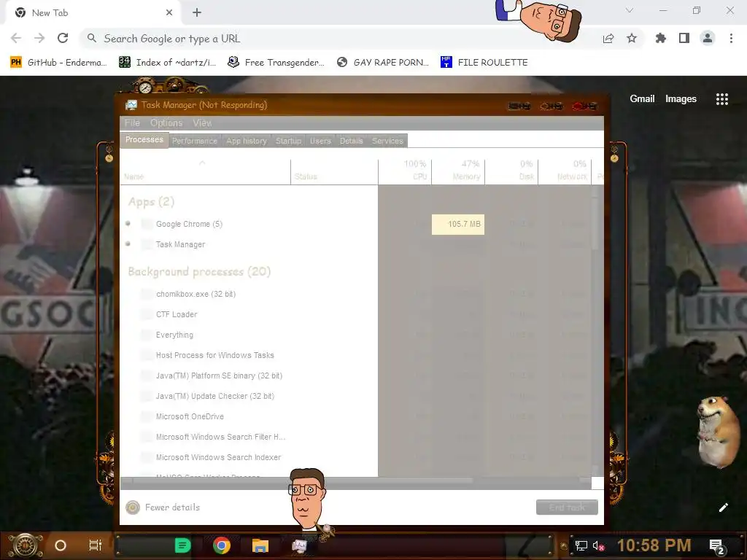
Task: Open Google Chrome from the taskbar
Action: [x=222, y=545]
